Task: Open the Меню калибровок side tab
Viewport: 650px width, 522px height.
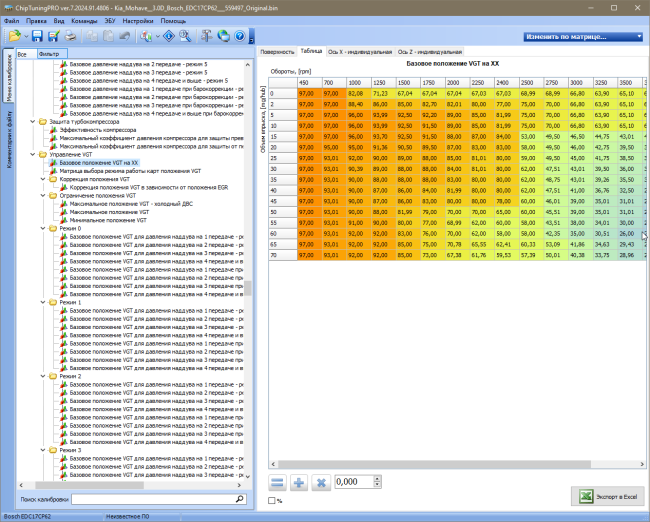Action: [x=9, y=76]
